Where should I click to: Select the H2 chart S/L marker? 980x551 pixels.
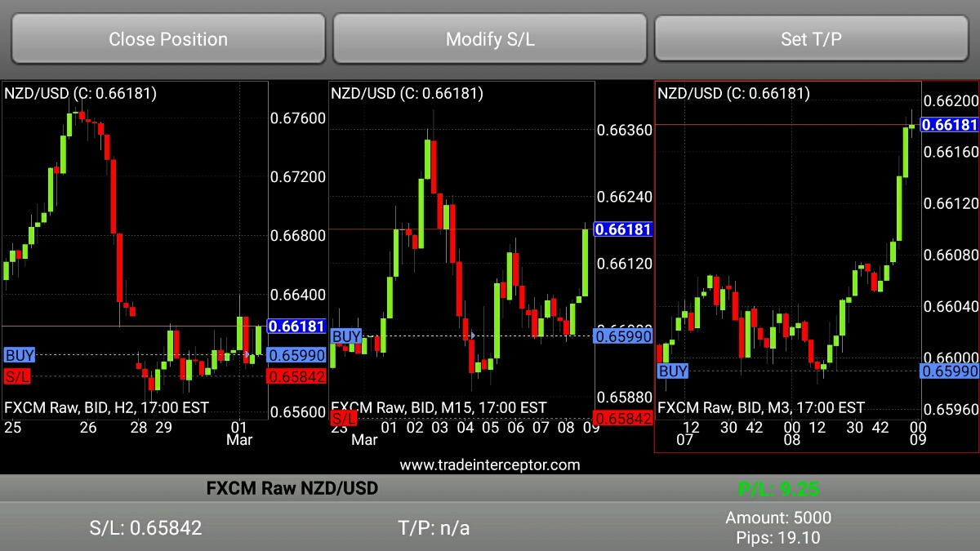coord(16,376)
